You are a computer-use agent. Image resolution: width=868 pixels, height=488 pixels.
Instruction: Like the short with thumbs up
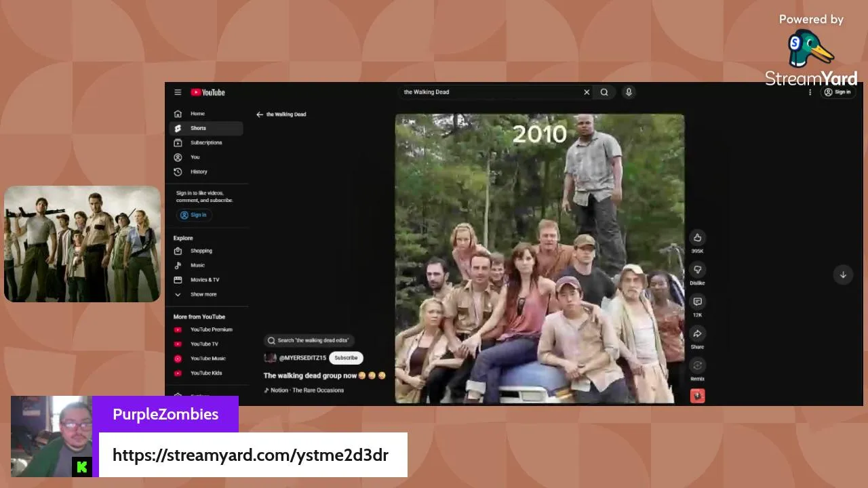pos(697,237)
